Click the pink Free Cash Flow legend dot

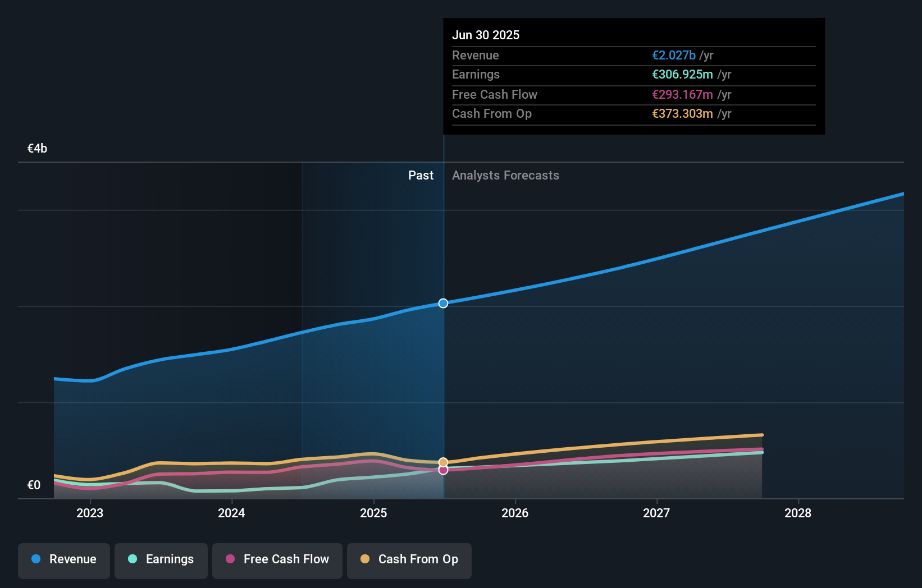tap(230, 559)
